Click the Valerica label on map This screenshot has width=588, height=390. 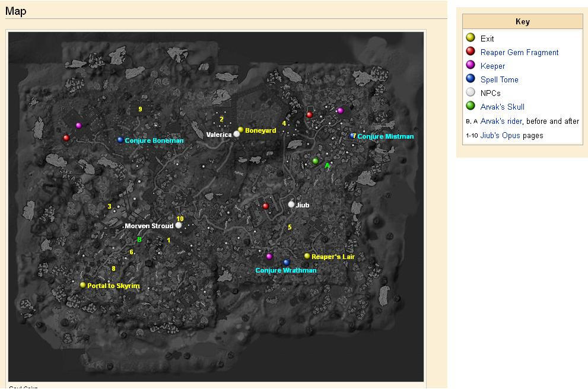pos(218,135)
